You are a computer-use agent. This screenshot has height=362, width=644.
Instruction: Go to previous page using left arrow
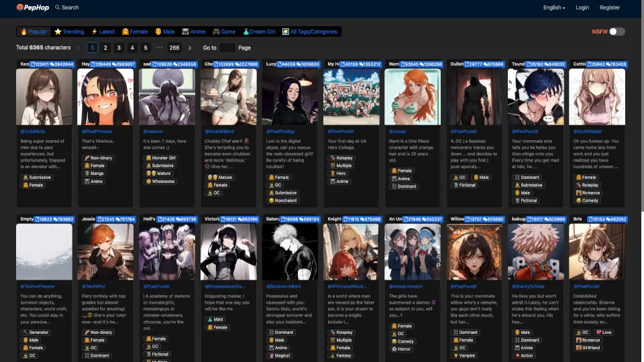click(78, 48)
